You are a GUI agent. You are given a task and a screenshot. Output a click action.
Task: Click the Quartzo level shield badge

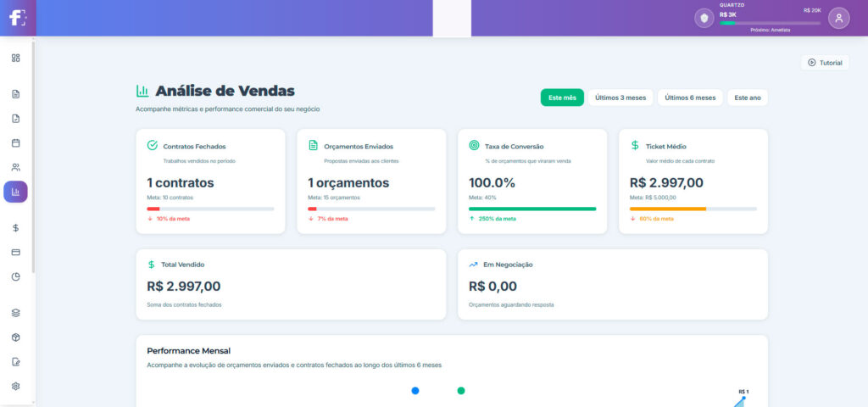click(x=704, y=18)
